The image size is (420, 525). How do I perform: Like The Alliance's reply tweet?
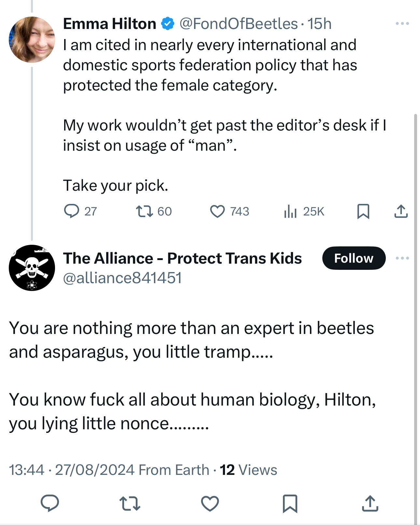[x=210, y=503]
